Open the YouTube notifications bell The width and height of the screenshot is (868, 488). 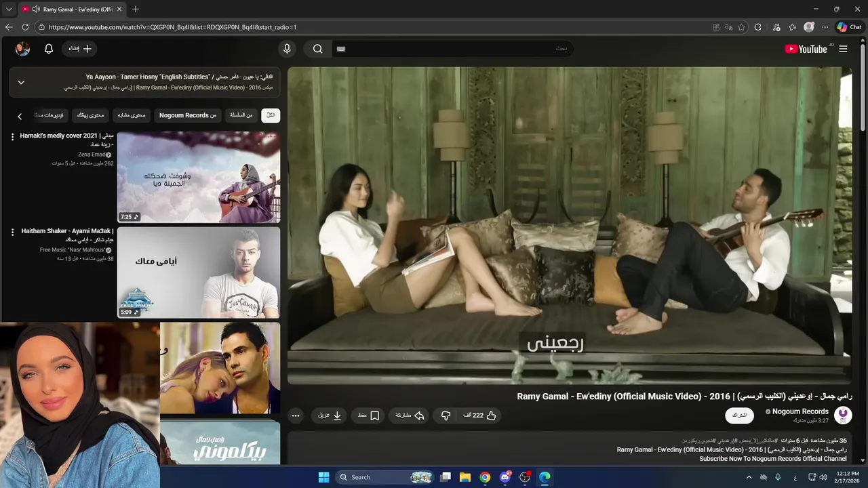click(49, 49)
